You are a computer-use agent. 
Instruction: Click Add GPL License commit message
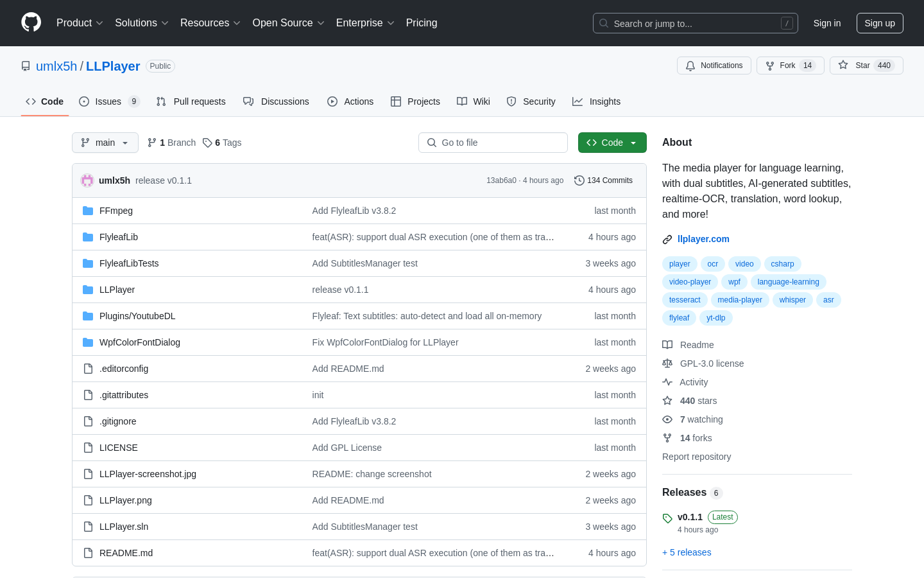[x=346, y=448]
